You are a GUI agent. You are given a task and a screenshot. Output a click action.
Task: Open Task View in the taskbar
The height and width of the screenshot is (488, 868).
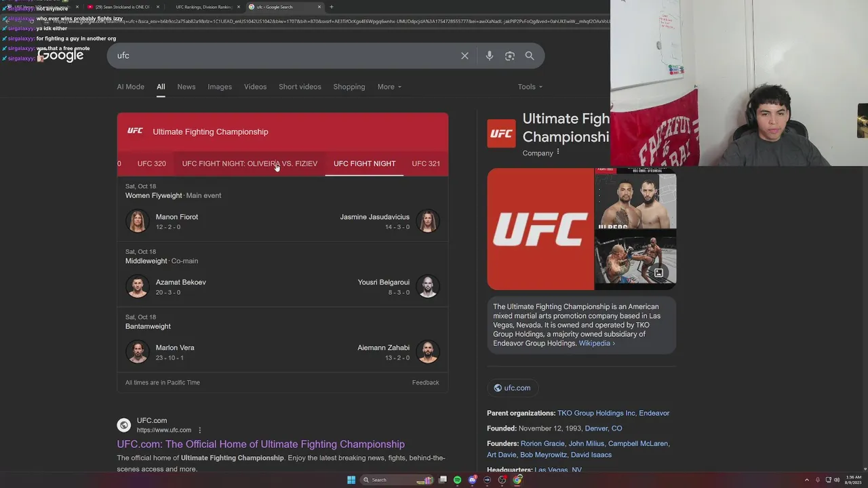pyautogui.click(x=443, y=480)
